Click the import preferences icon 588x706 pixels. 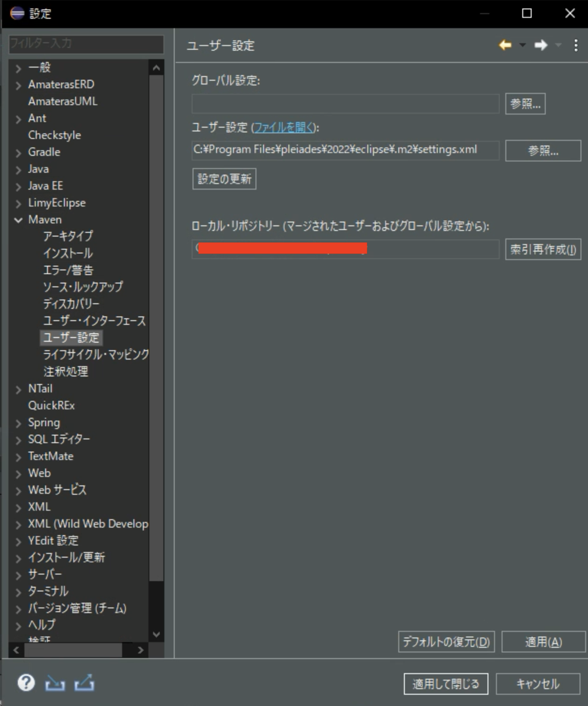point(55,683)
